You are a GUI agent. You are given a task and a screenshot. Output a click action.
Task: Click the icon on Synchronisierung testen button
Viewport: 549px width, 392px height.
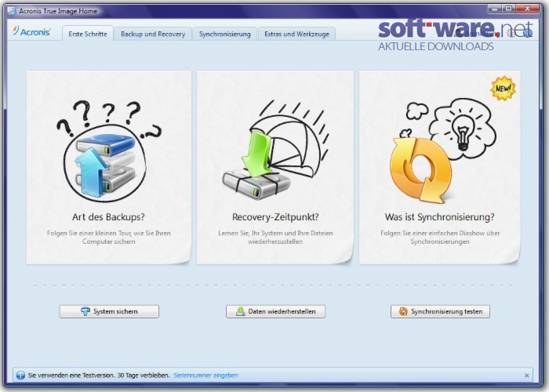[403, 311]
